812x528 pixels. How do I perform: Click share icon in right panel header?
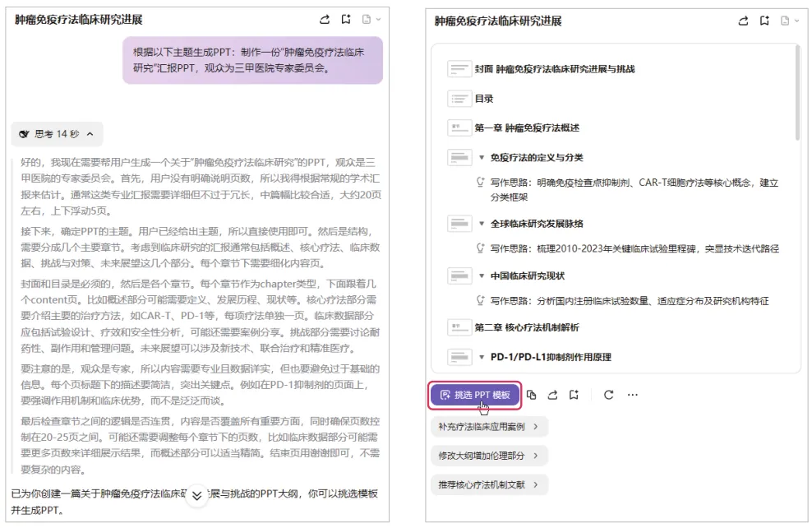[743, 21]
